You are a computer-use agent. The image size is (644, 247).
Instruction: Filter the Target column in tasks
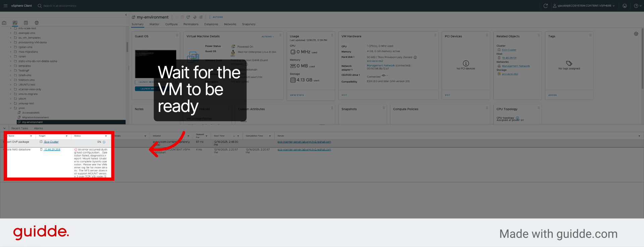tap(67, 136)
